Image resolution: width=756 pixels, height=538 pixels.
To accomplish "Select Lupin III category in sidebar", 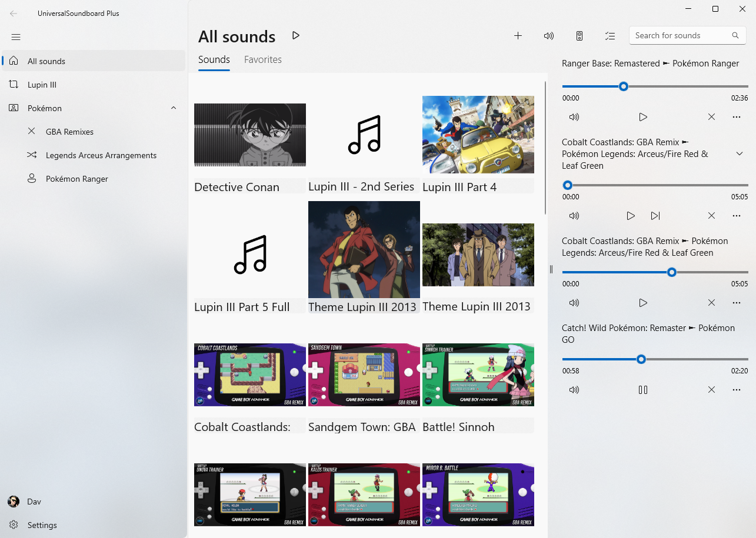I will [x=42, y=85].
